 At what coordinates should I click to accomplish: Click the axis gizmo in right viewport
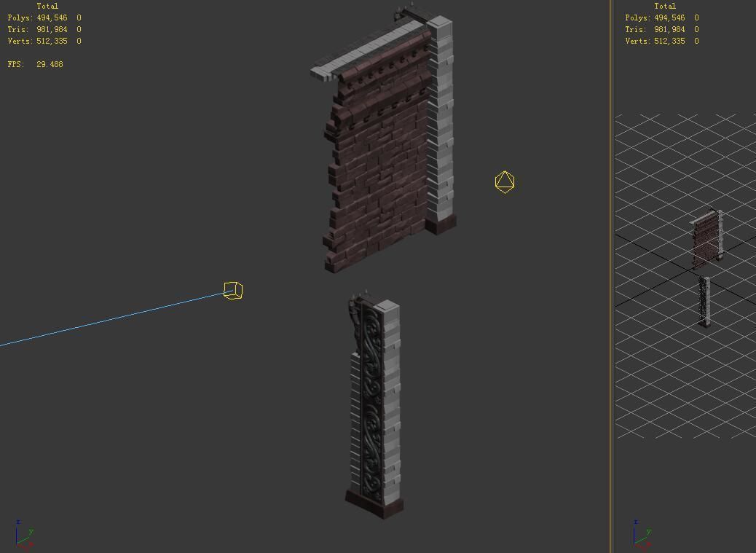pyautogui.click(x=641, y=534)
